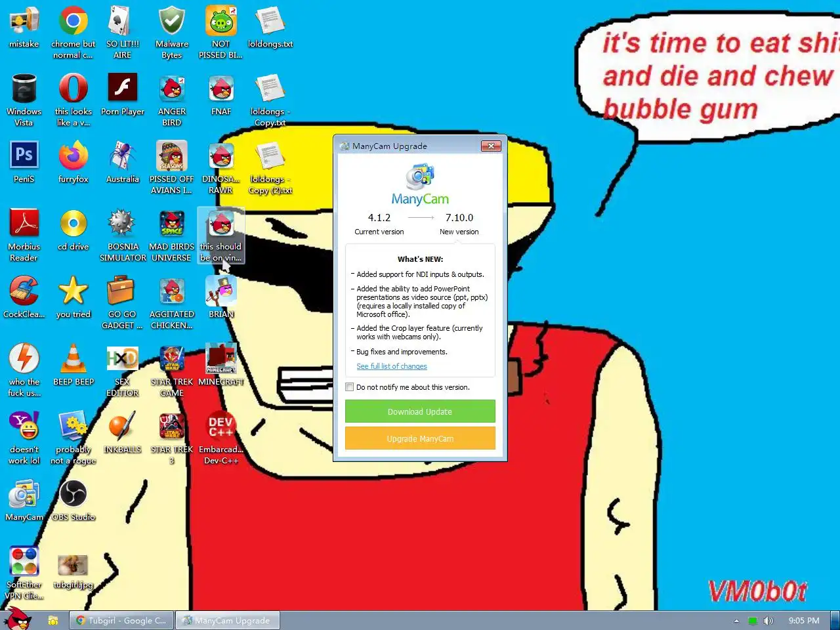Click the Windows Vista recycle bin icon
The width and height of the screenshot is (840, 630).
pos(24,89)
